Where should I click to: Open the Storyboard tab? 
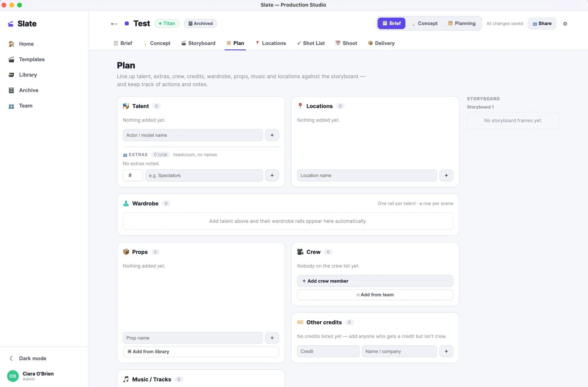[198, 43]
